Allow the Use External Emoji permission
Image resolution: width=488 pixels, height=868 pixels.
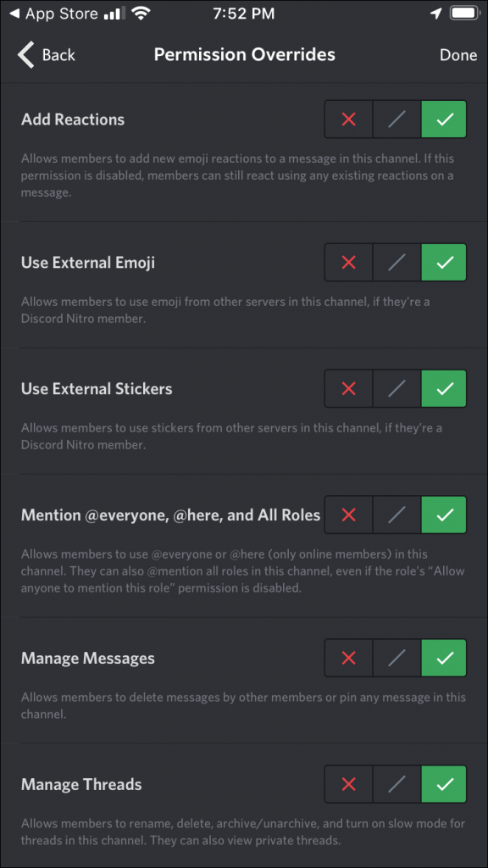pos(444,263)
